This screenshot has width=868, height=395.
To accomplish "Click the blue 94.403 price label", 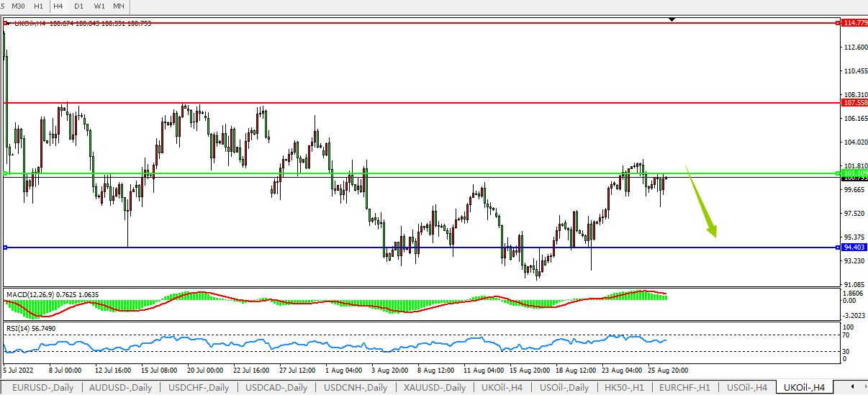I will pos(854,248).
